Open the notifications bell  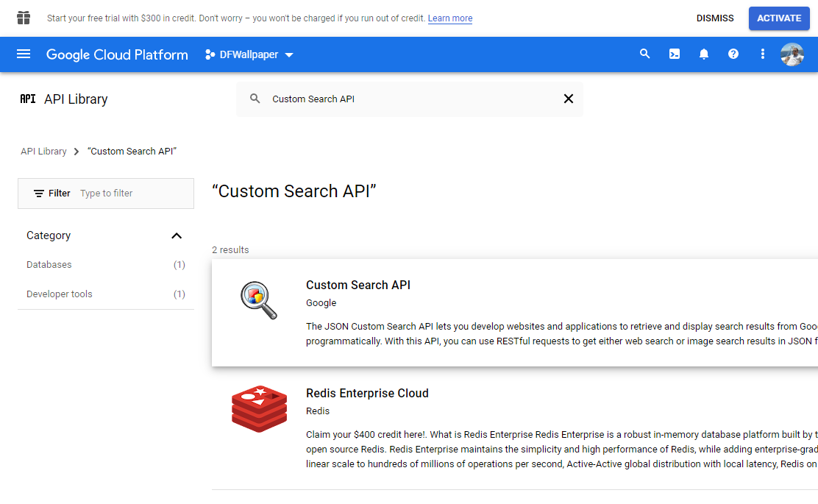click(704, 54)
